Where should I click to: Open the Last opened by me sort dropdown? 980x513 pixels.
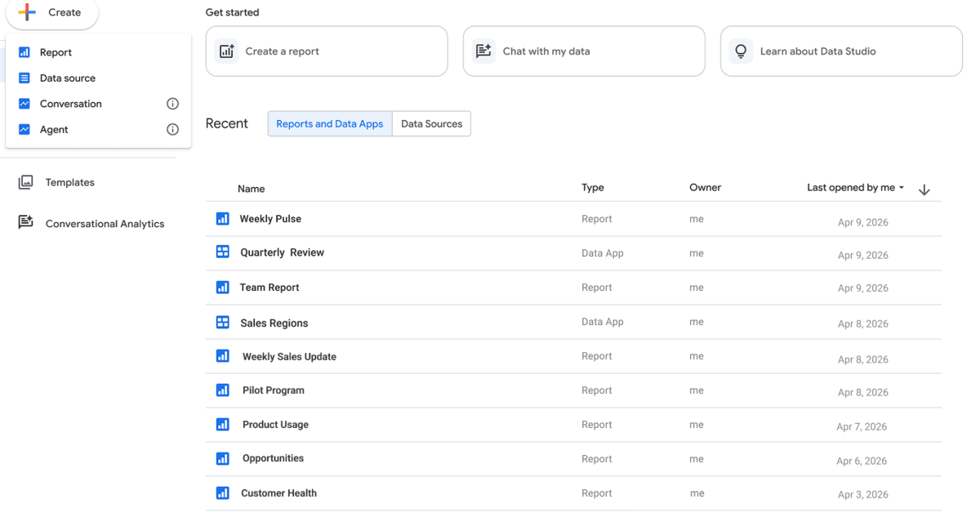[855, 188]
